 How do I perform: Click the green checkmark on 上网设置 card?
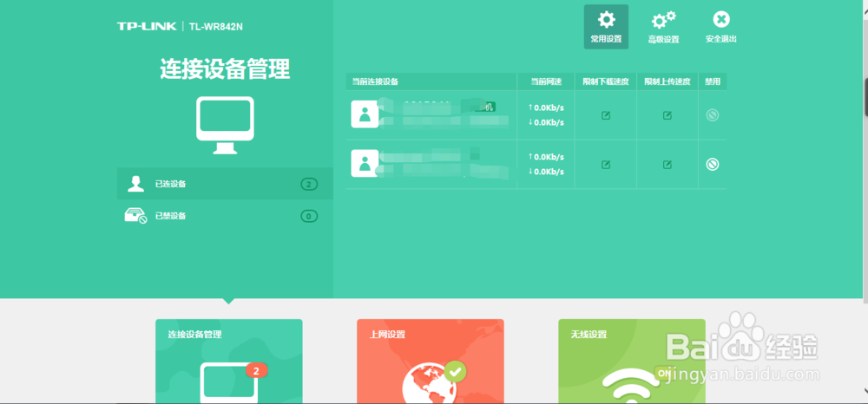(x=455, y=372)
